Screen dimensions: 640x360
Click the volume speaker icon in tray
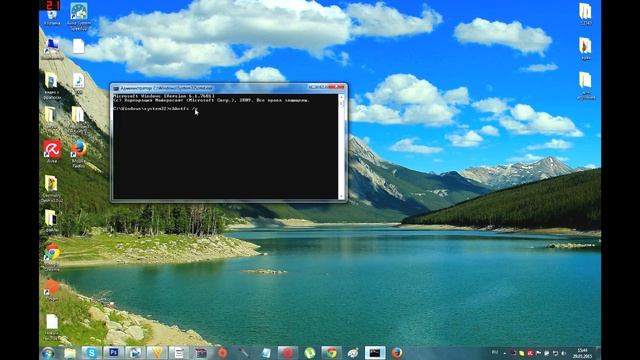(564, 353)
